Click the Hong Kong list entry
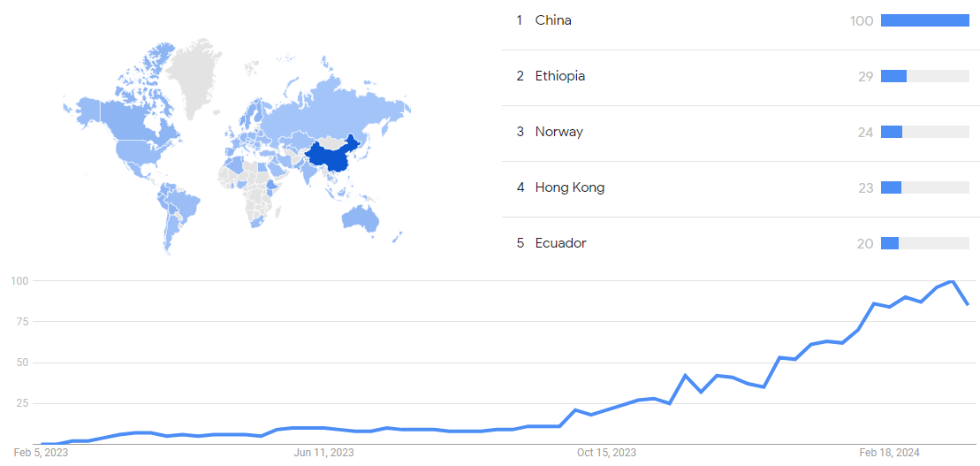Image resolution: width=980 pixels, height=466 pixels. [569, 187]
